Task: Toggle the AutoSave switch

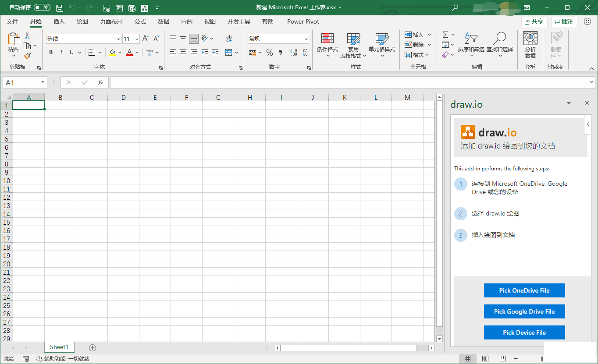Action: tap(42, 7)
